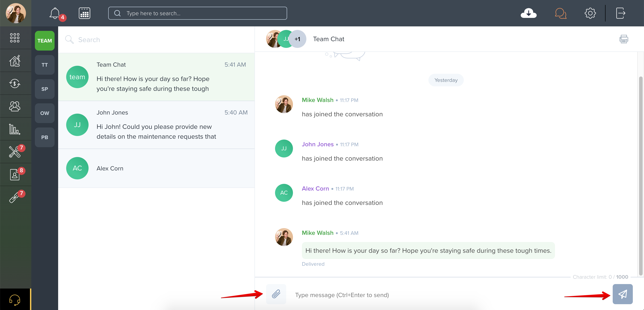Open the reports bar chart icon
This screenshot has height=310, width=644.
click(x=15, y=129)
